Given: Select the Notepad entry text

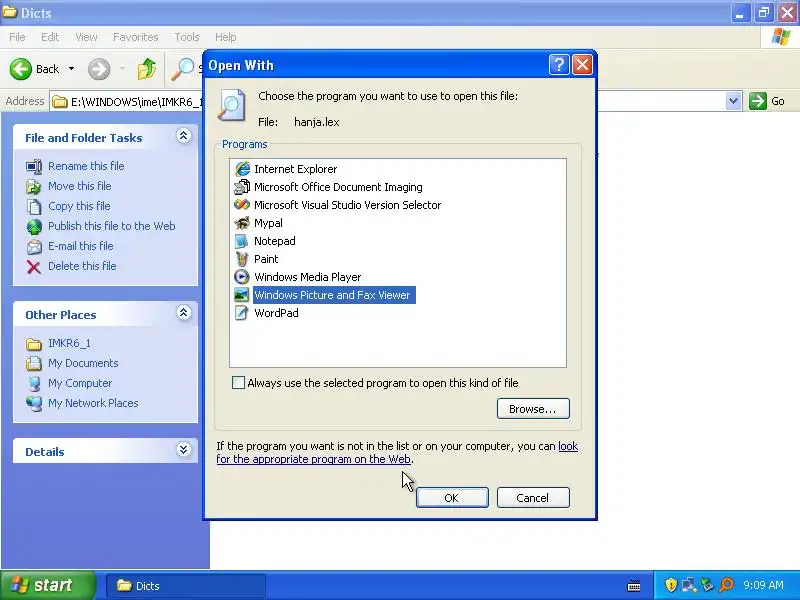Looking at the screenshot, I should click(274, 241).
